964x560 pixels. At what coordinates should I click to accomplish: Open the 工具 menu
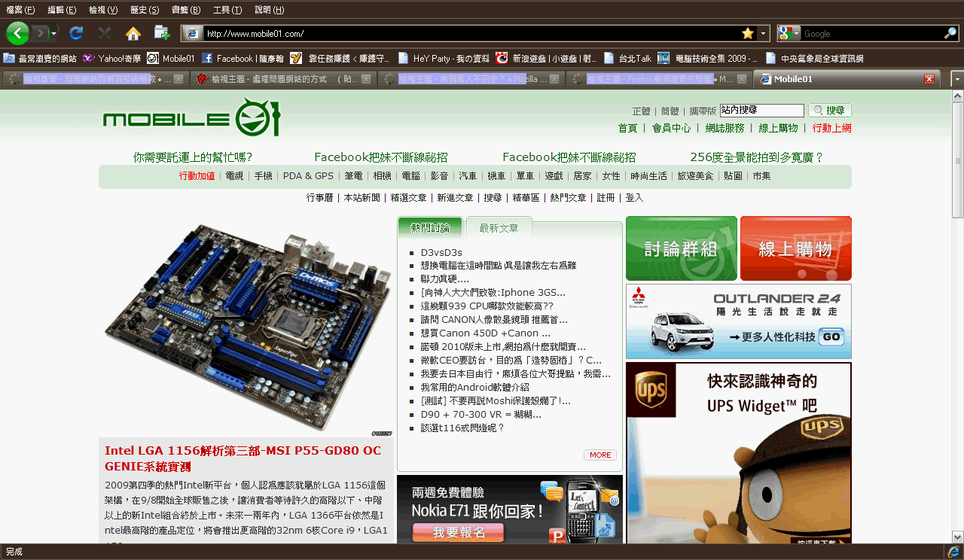click(x=227, y=10)
